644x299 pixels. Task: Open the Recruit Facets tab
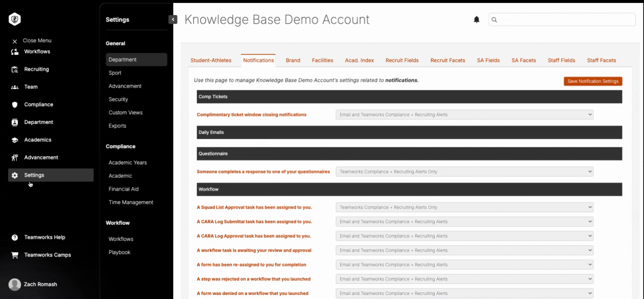(448, 60)
